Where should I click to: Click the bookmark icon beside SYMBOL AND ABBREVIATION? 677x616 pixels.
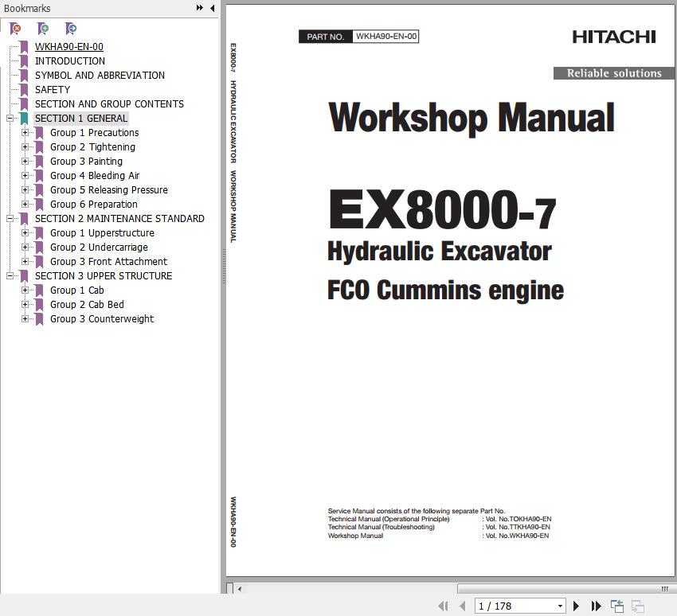tap(24, 76)
